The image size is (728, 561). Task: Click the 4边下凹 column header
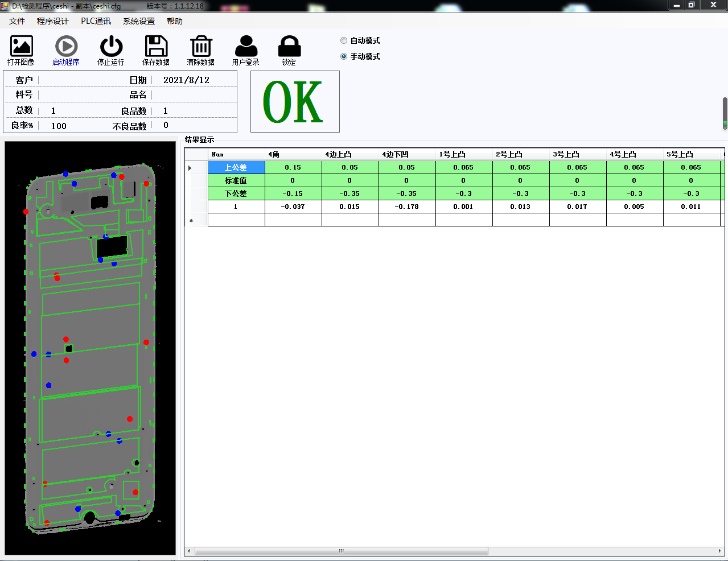tap(407, 154)
